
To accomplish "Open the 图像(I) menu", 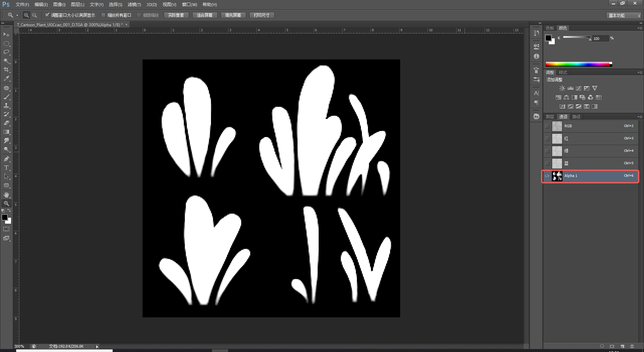I will point(59,4).
